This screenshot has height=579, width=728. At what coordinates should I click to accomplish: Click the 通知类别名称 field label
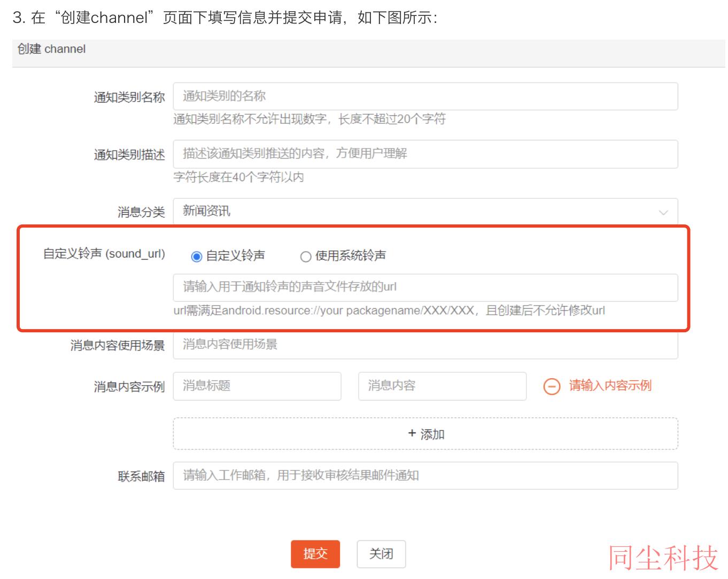(129, 97)
